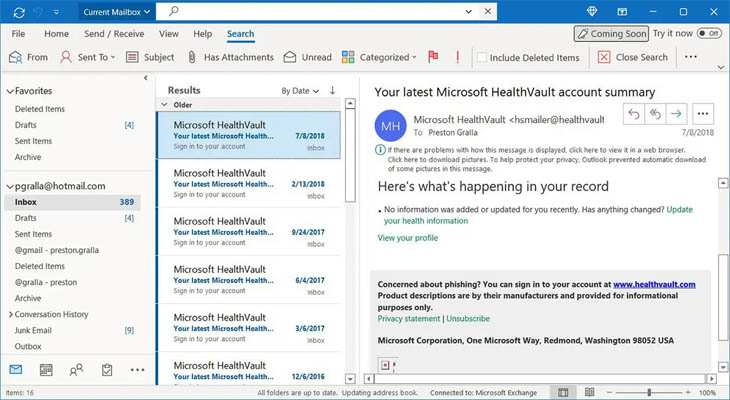Image resolution: width=730 pixels, height=400 pixels.
Task: Click the MH sender avatar
Action: click(x=390, y=126)
